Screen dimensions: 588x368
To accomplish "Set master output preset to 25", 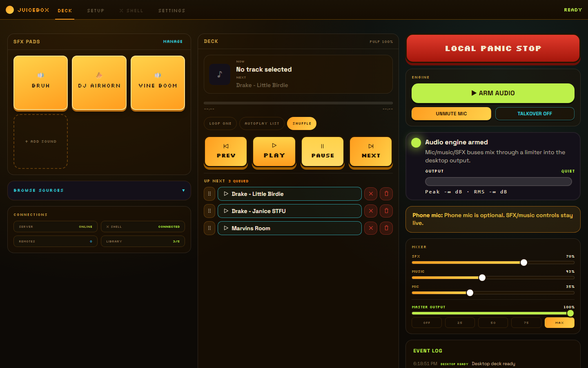I will pyautogui.click(x=460, y=323).
